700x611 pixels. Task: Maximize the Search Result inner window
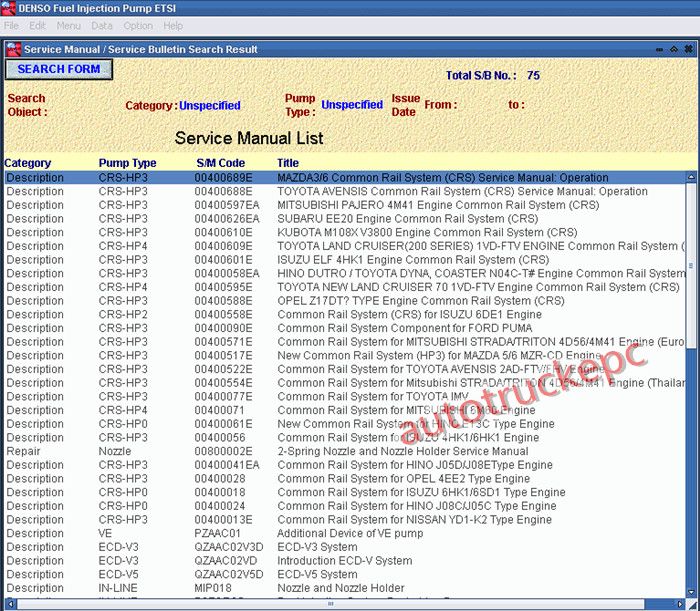674,49
